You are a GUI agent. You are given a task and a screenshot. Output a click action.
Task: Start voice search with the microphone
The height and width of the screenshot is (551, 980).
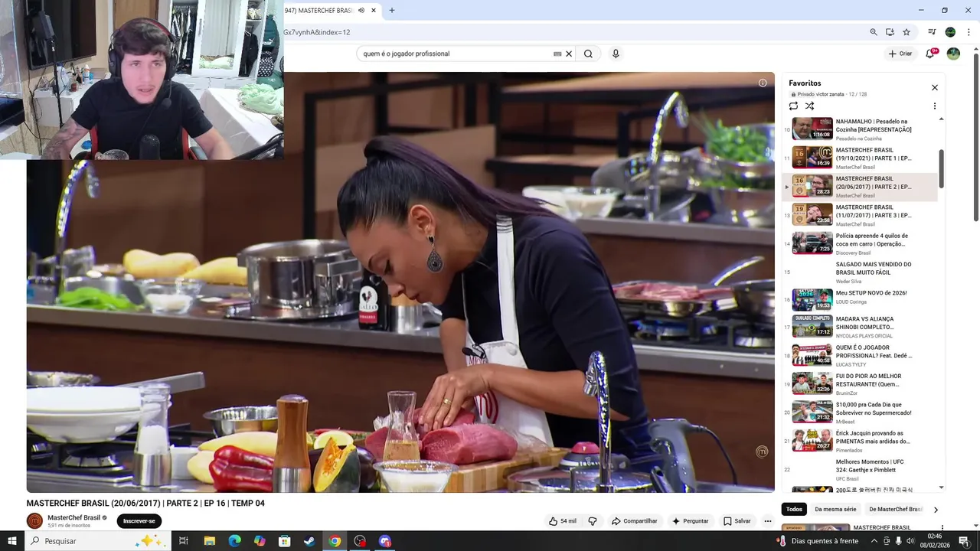616,54
